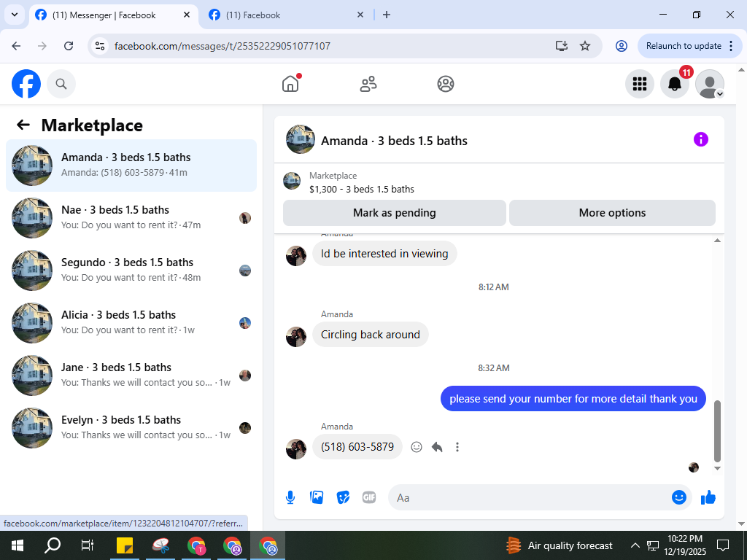Click More options button
Screen dimensions: 747x560
612,213
